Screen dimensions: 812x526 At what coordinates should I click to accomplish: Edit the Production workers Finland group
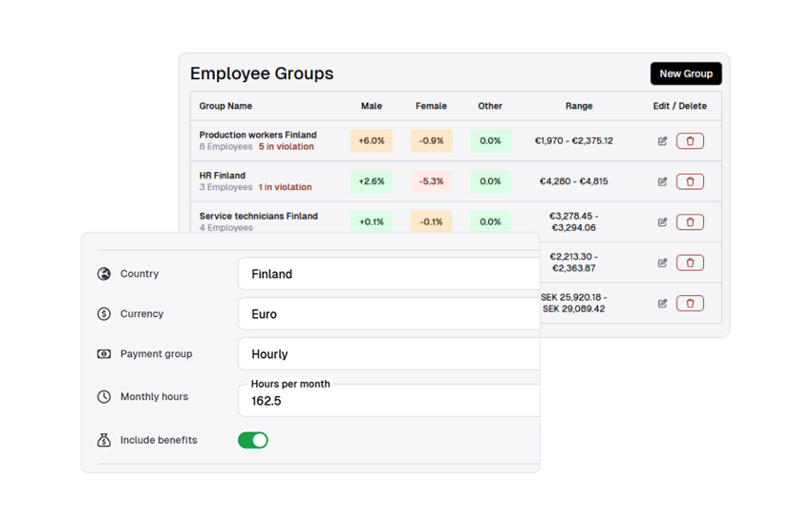662,141
